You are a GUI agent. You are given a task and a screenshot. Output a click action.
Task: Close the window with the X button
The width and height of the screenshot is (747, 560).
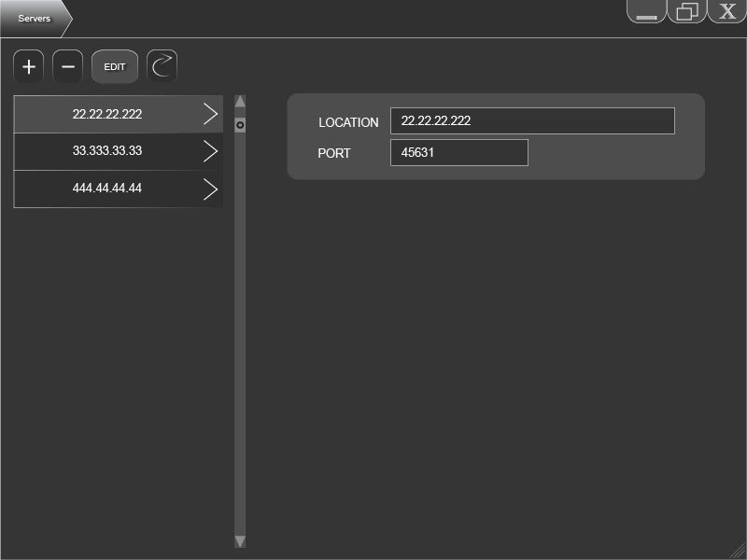point(727,12)
